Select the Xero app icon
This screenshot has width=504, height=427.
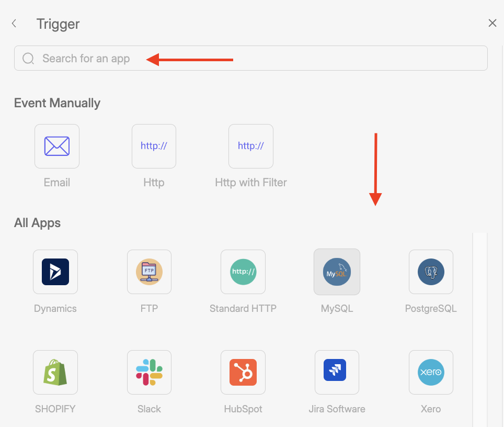pyautogui.click(x=431, y=372)
